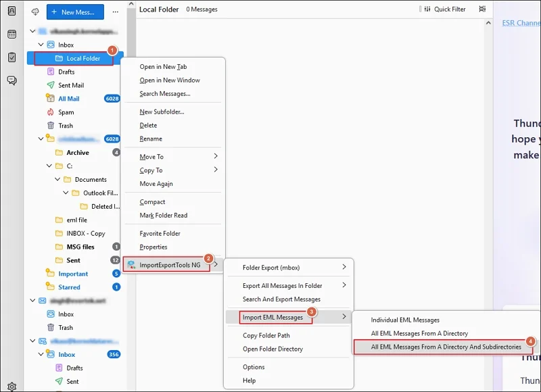Viewport: 541px width, 392px height.
Task: Select the Deleted Items subfolder
Action: (x=105, y=207)
